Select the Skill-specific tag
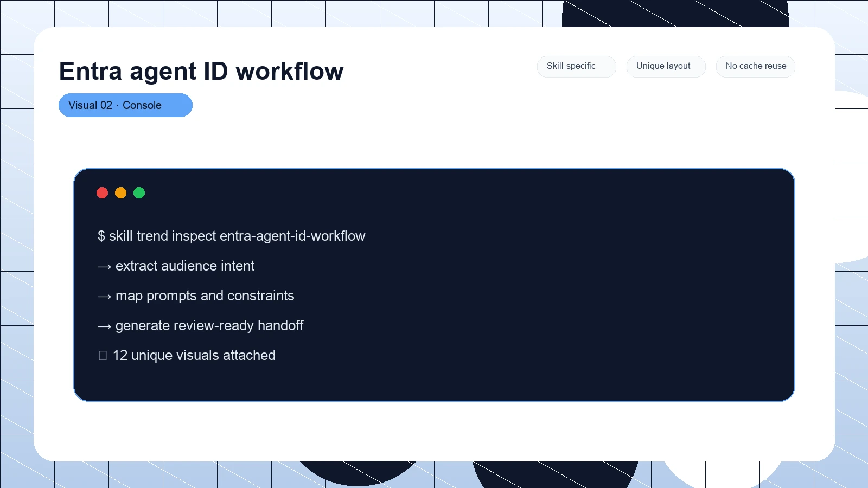This screenshot has width=868, height=488. (x=576, y=66)
